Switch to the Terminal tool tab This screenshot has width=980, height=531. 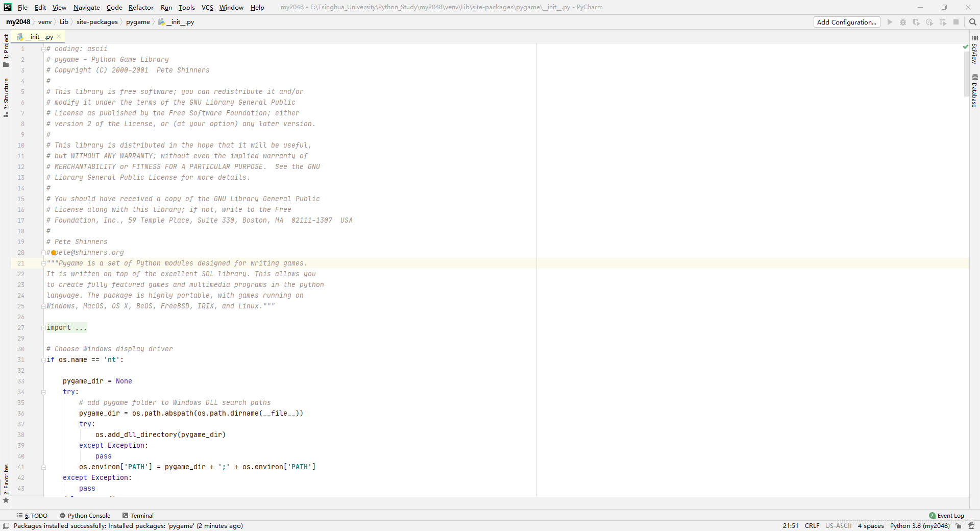tap(138, 516)
